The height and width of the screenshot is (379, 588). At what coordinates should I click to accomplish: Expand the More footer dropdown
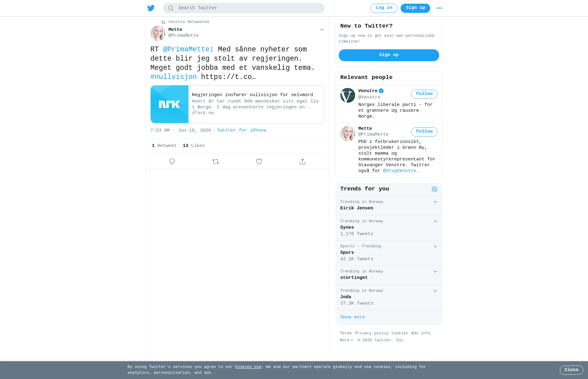347,340
